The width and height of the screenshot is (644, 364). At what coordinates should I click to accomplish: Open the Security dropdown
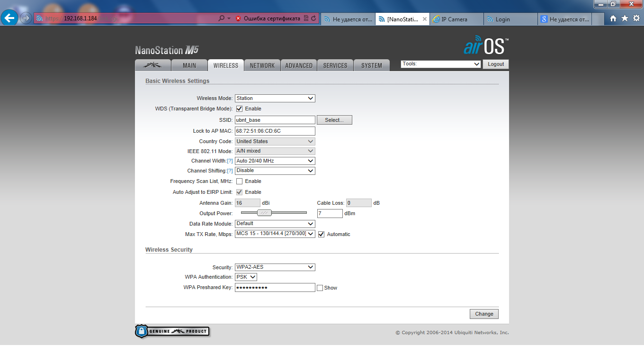tap(275, 267)
